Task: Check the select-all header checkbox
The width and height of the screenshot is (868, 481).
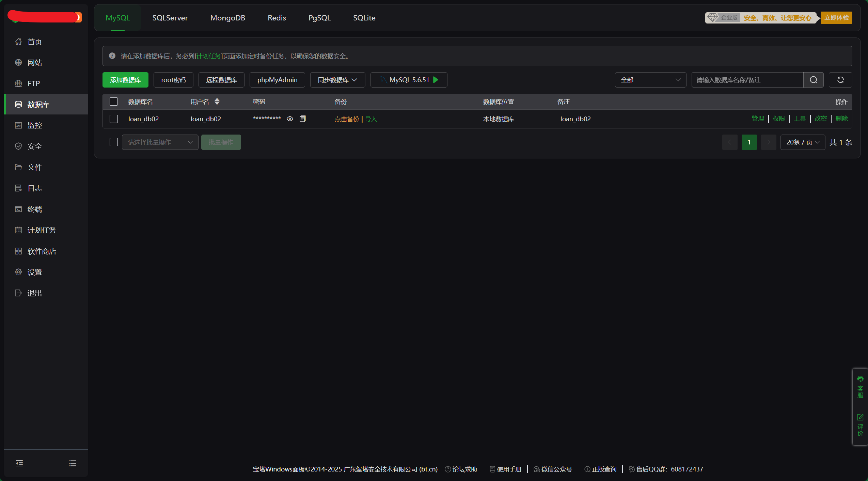Action: 114,102
